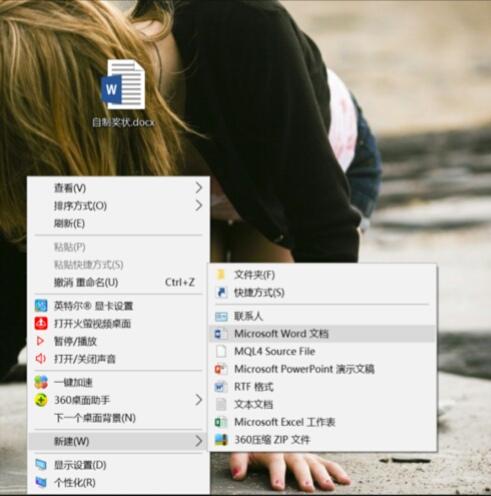Image resolution: width=491 pixels, height=496 pixels.
Task: Expand the 排序方式(O) submenu arrow
Action: tap(199, 205)
